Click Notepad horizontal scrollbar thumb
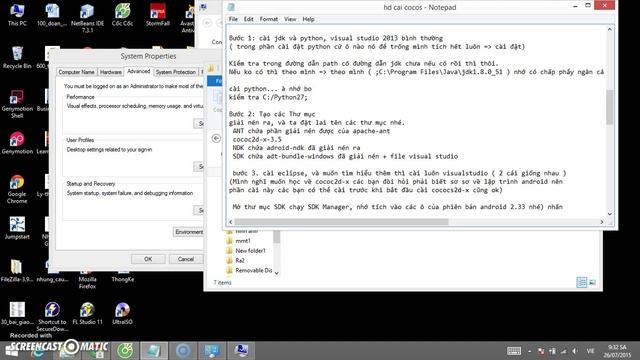Image resolution: width=640 pixels, height=360 pixels. point(341,222)
